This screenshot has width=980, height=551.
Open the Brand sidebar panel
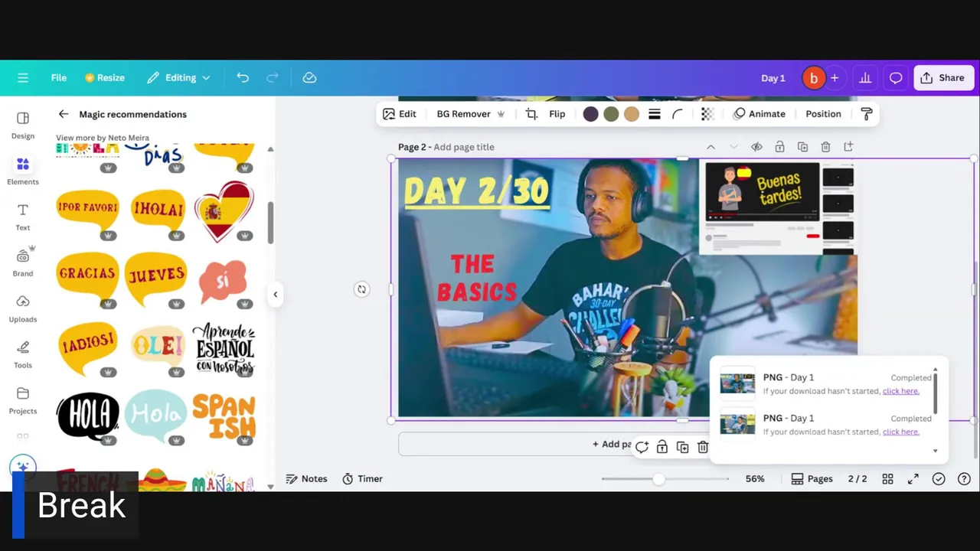click(23, 262)
